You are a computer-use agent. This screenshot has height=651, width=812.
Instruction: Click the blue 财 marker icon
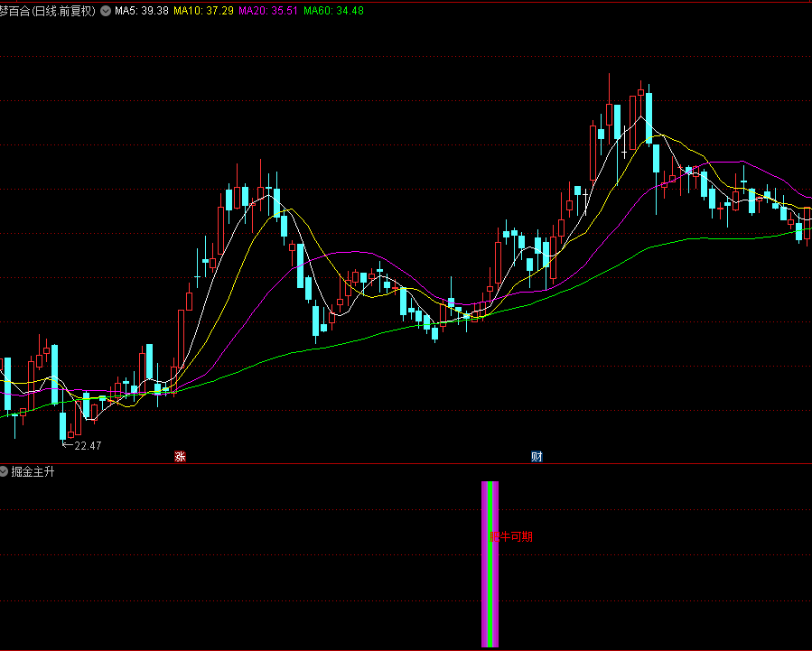pyautogui.click(x=537, y=457)
